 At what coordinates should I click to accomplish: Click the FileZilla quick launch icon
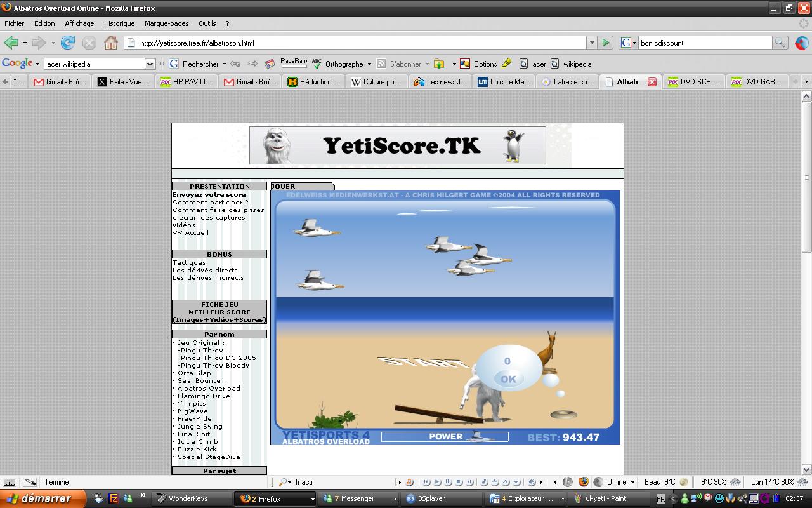(x=114, y=498)
